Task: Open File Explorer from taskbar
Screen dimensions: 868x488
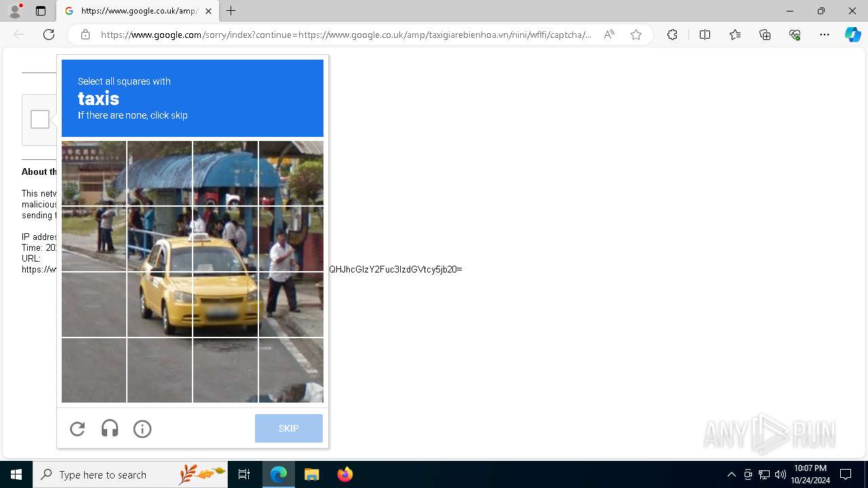Action: (311, 474)
